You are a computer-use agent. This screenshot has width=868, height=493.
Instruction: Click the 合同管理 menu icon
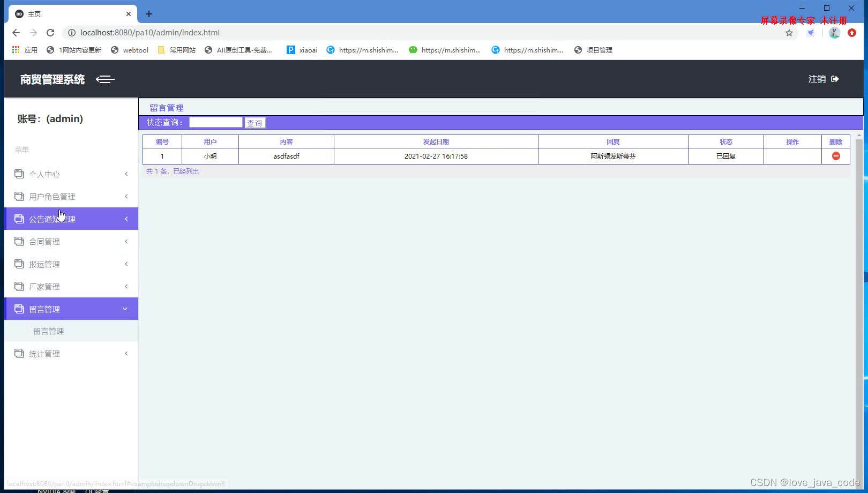click(x=19, y=241)
